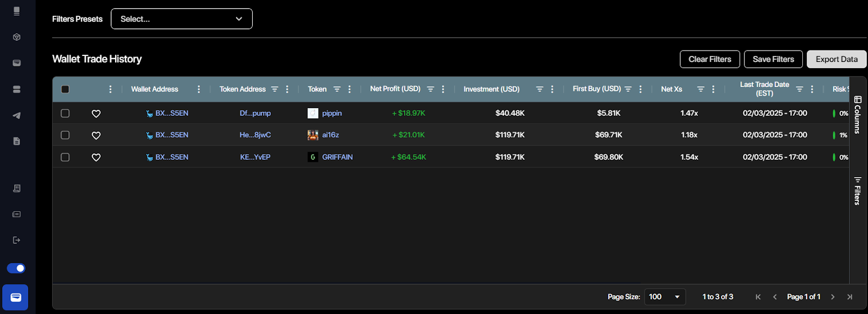
Task: Favorite the pippin row with heart icon
Action: pyautogui.click(x=96, y=114)
